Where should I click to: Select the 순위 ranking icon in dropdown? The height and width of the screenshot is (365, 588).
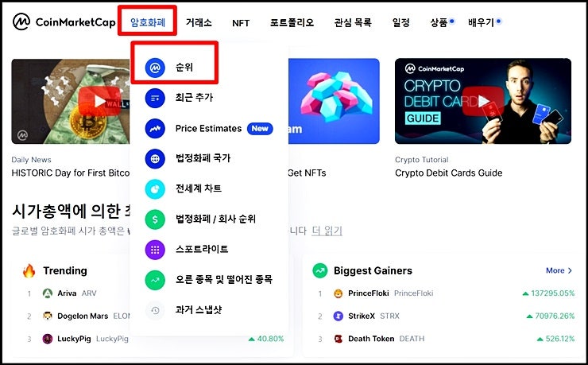click(x=155, y=68)
